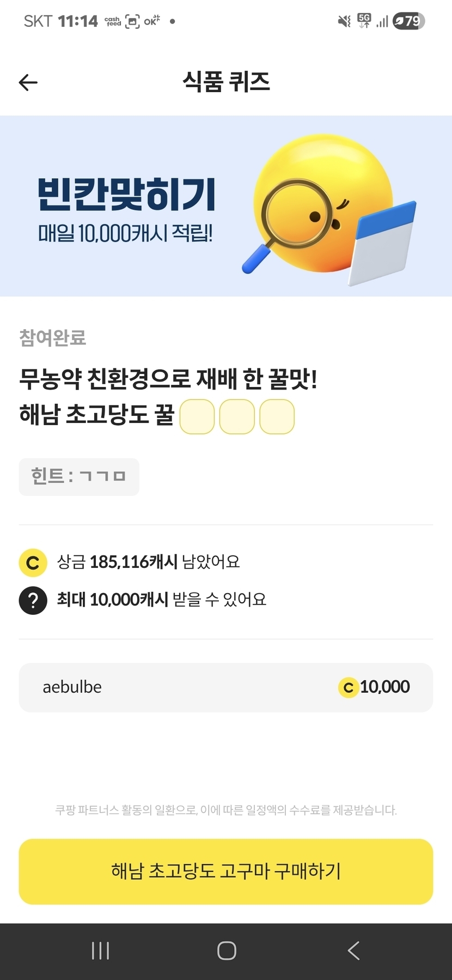The width and height of the screenshot is (452, 980).
Task: Tap the cash feed status bar icon
Action: (113, 21)
